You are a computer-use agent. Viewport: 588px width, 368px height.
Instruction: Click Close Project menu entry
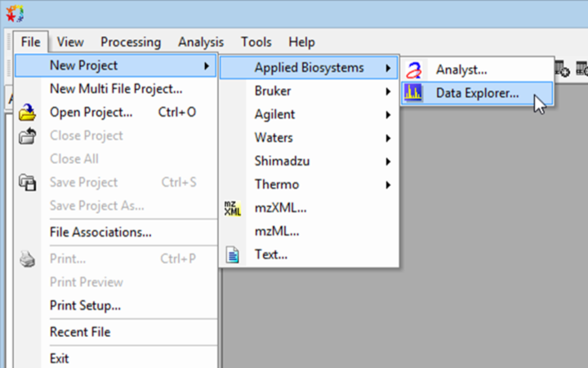tap(115, 135)
